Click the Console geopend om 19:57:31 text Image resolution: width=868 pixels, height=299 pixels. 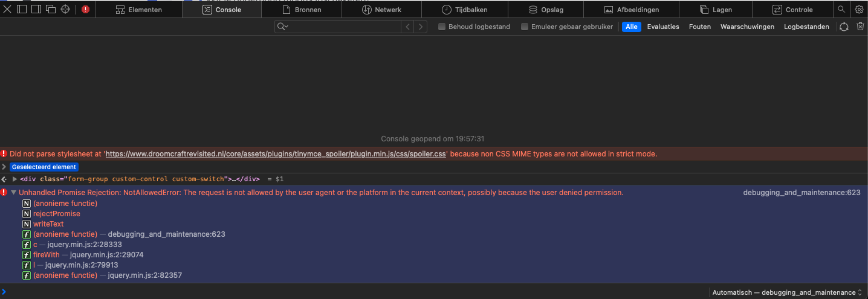(433, 139)
